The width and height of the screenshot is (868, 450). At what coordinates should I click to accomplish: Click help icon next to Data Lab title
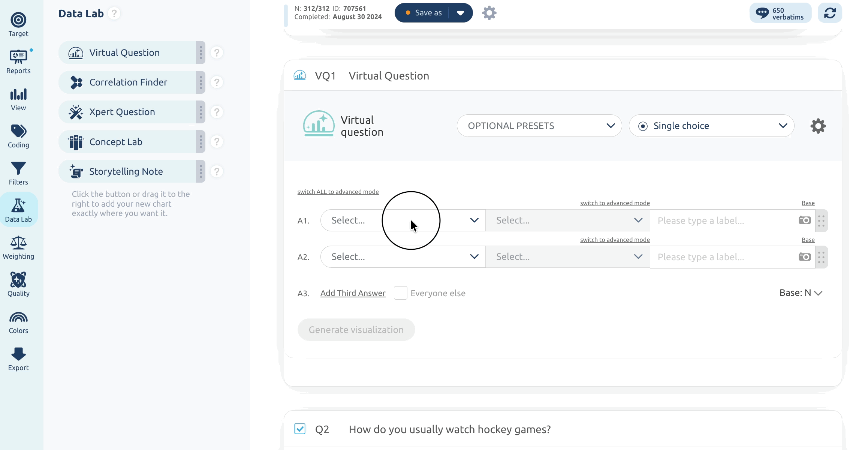114,13
